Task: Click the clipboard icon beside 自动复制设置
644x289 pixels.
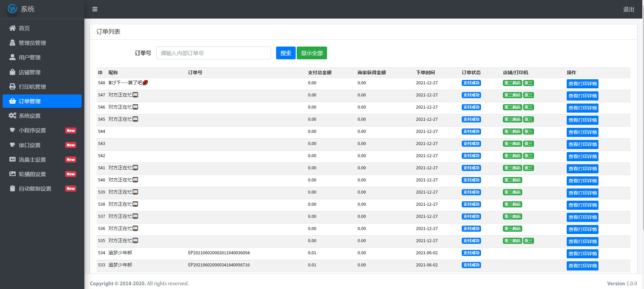Action: [12, 189]
